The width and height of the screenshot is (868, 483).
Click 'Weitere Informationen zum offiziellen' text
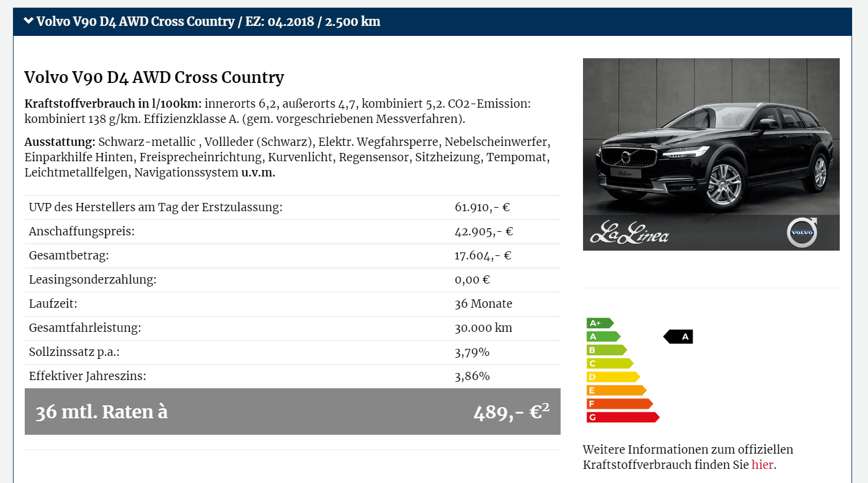click(x=688, y=449)
